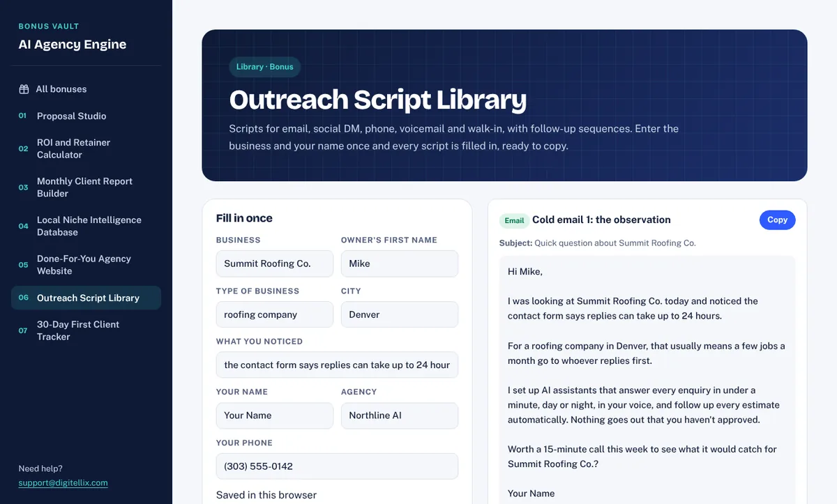Click the Worth a 15-minute call paragraph
Viewport: 837px width, 504px height.
pos(642,457)
